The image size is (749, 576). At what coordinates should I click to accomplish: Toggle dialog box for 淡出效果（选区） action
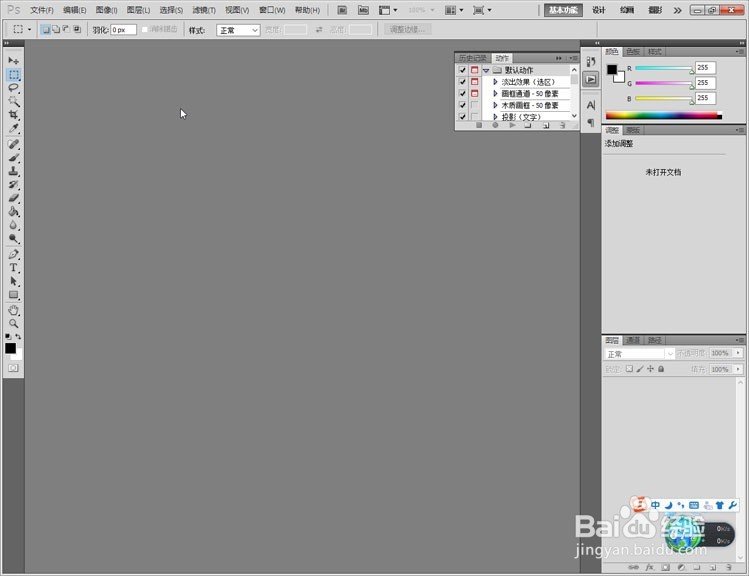click(x=474, y=82)
